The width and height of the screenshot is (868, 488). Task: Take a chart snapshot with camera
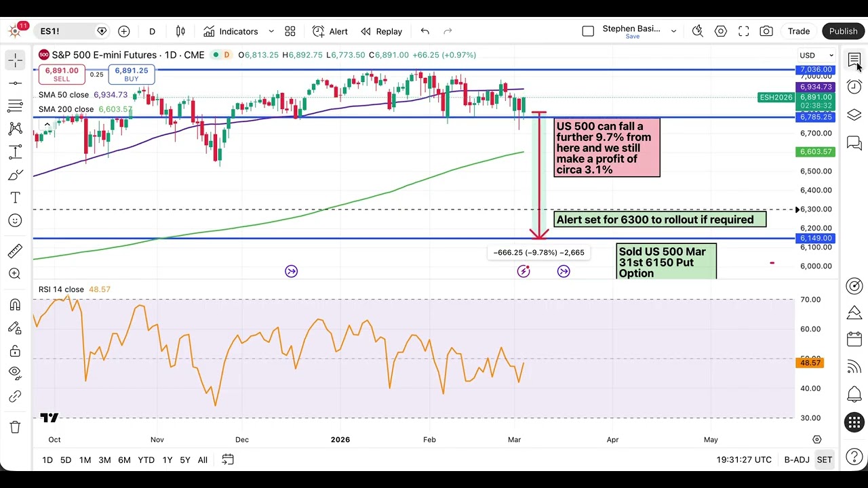(x=766, y=31)
